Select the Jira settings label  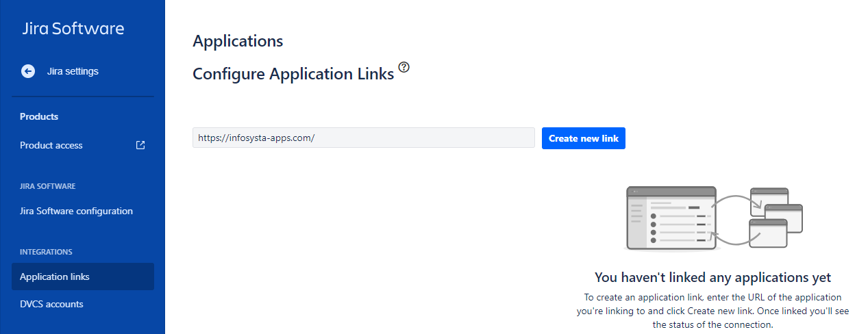(x=73, y=71)
